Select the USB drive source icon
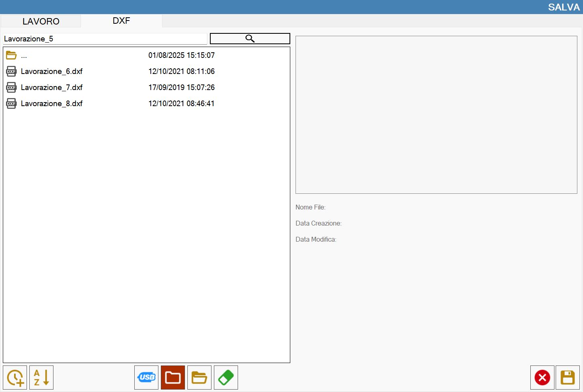Screen dimensions: 583x392 (146, 378)
